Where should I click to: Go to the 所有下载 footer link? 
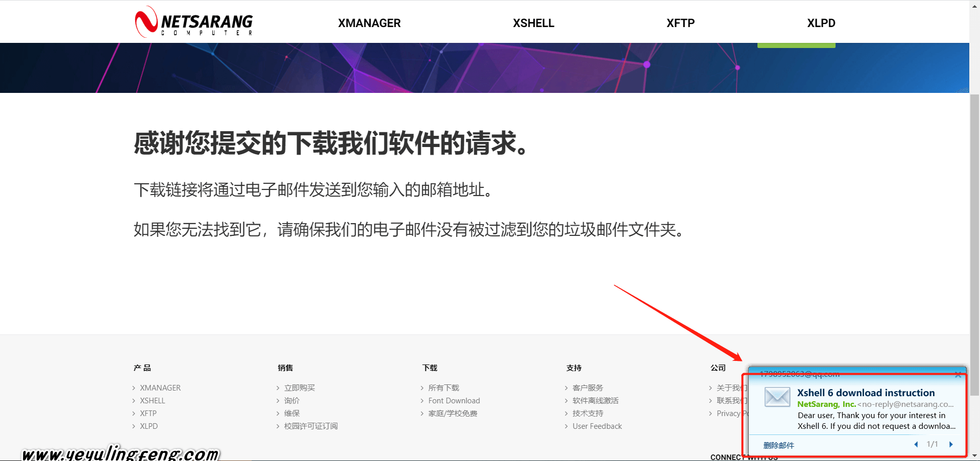444,388
